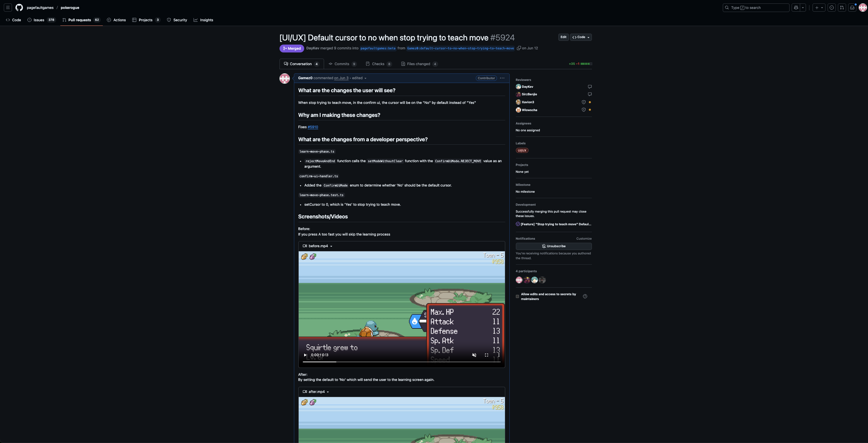Open linked issue #5910
The width and height of the screenshot is (868, 443).
pyautogui.click(x=313, y=127)
